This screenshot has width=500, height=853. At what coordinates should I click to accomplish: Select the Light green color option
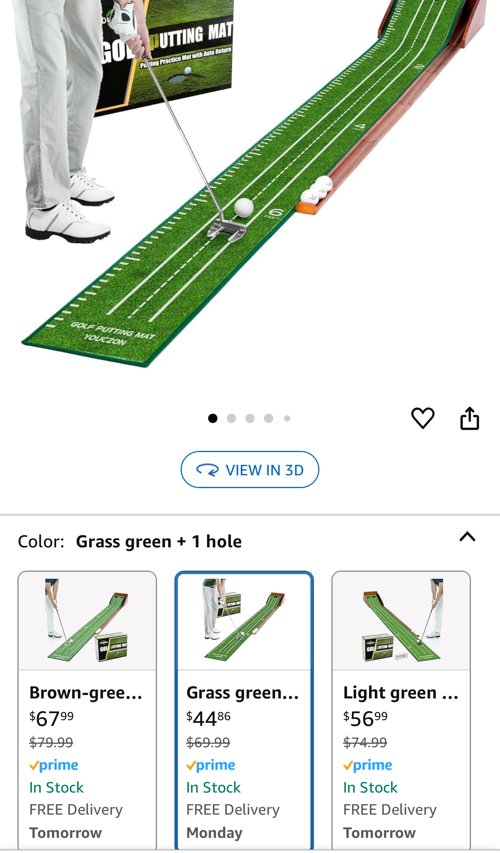(401, 709)
